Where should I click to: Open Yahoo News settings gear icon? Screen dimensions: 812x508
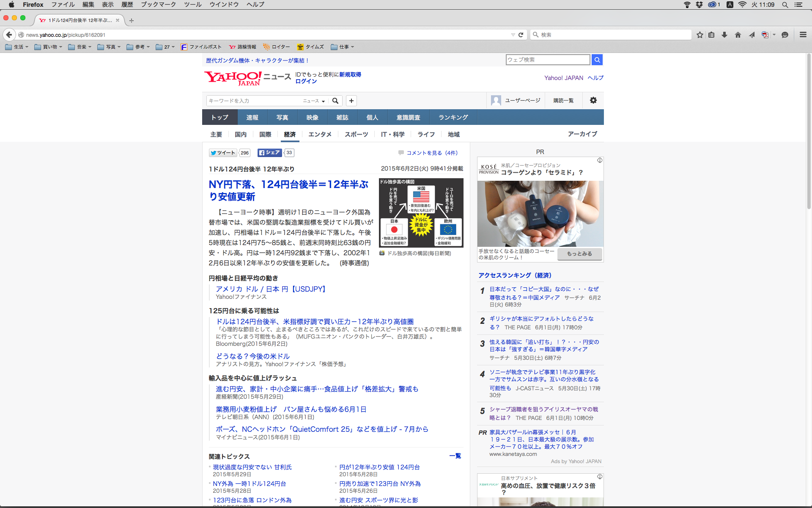coord(593,100)
